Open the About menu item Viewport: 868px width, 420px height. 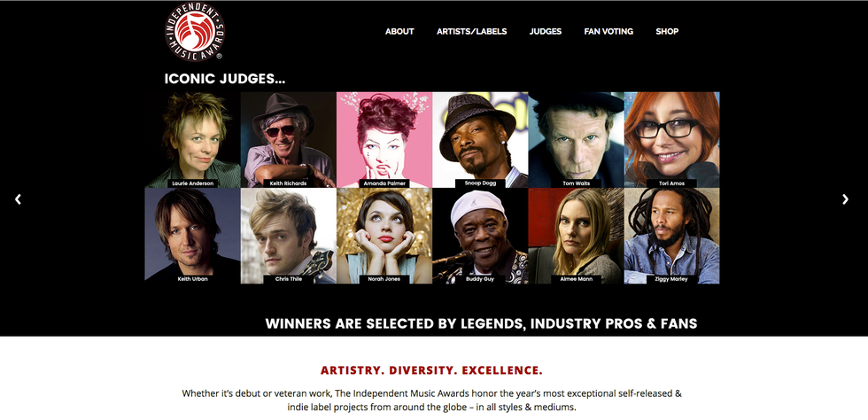tap(399, 32)
